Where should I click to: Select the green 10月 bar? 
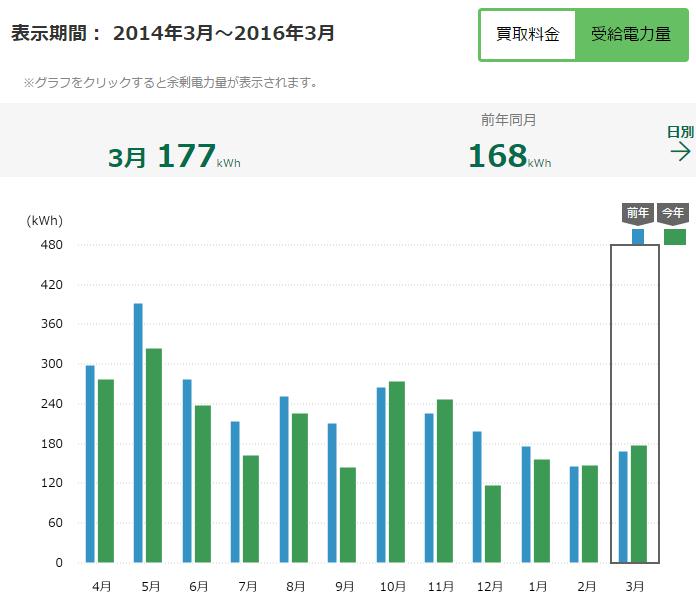[396, 471]
